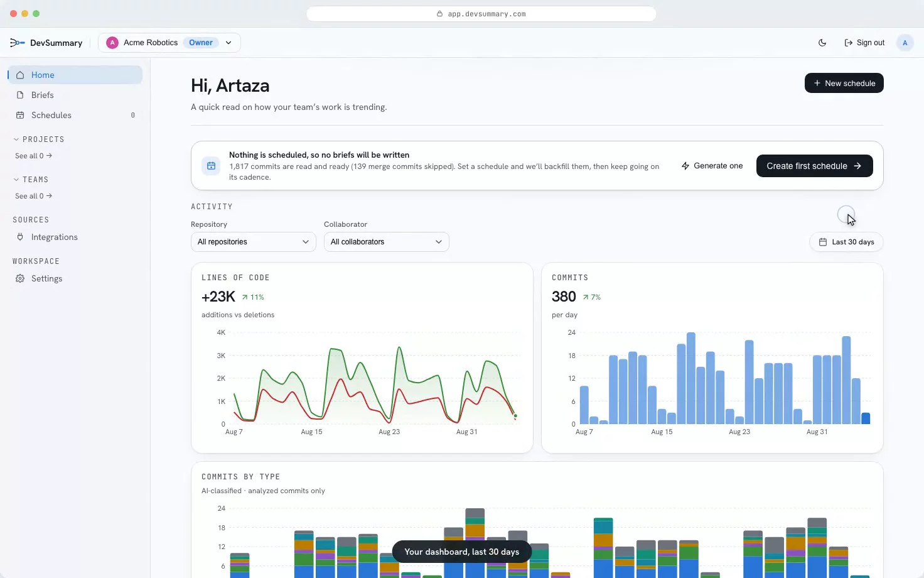Toggle dark mode moon icon
The height and width of the screenshot is (578, 924).
click(822, 43)
